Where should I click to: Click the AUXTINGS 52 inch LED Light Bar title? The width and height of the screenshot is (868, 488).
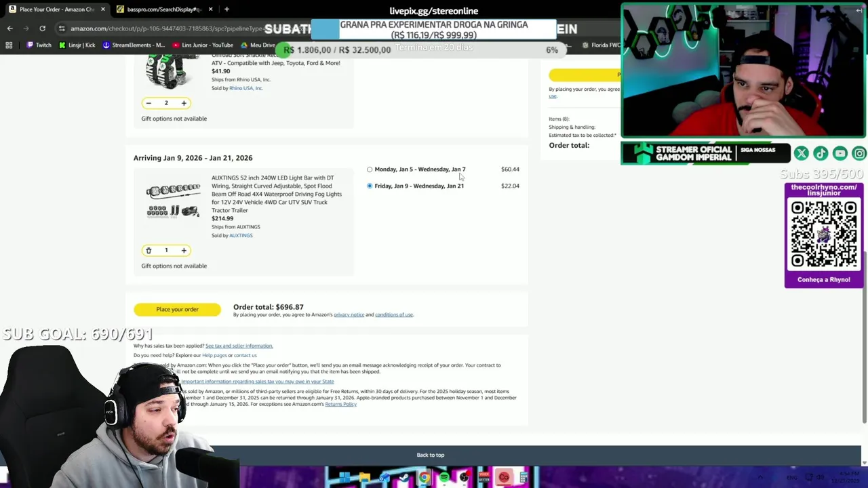(x=277, y=194)
